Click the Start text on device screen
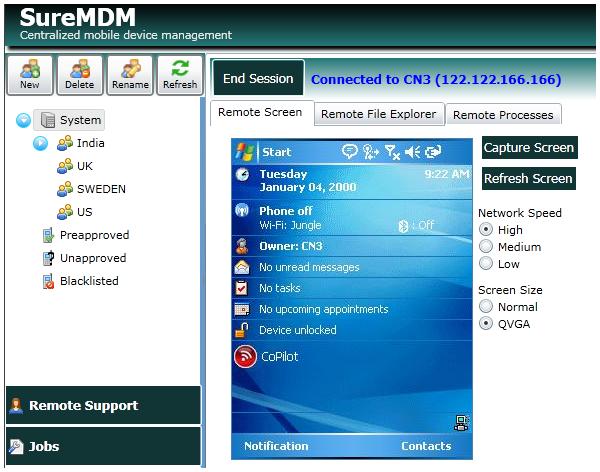This screenshot has height=472, width=600. 277,152
